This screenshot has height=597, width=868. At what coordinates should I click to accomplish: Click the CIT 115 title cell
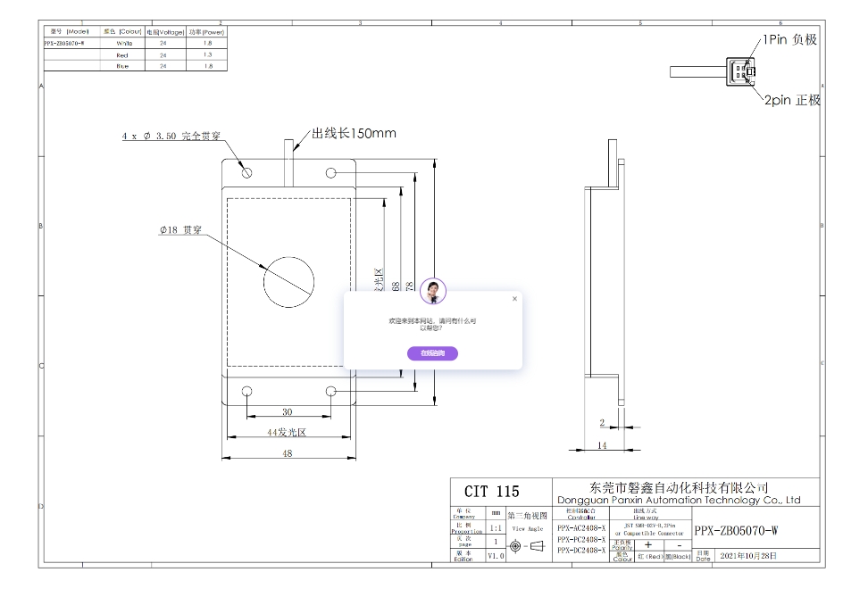[x=491, y=492]
